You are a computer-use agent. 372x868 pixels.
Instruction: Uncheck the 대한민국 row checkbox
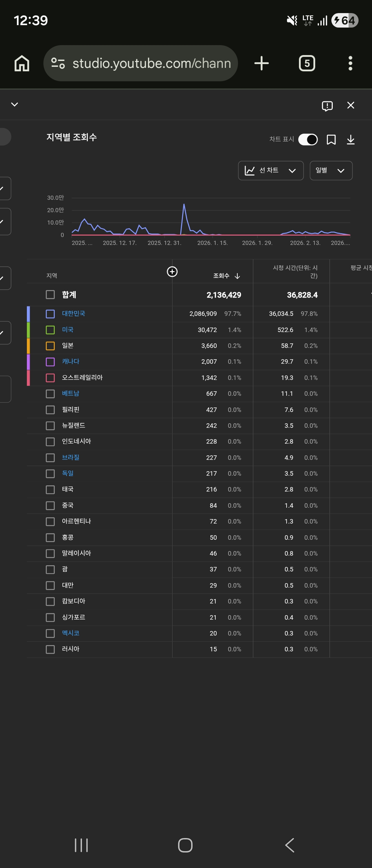point(50,314)
